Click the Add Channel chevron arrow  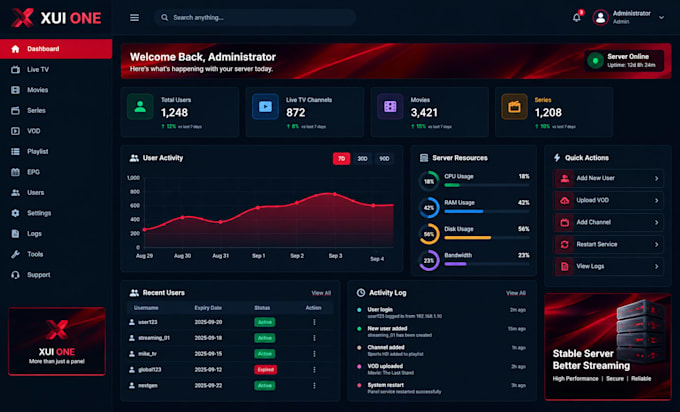click(x=657, y=222)
